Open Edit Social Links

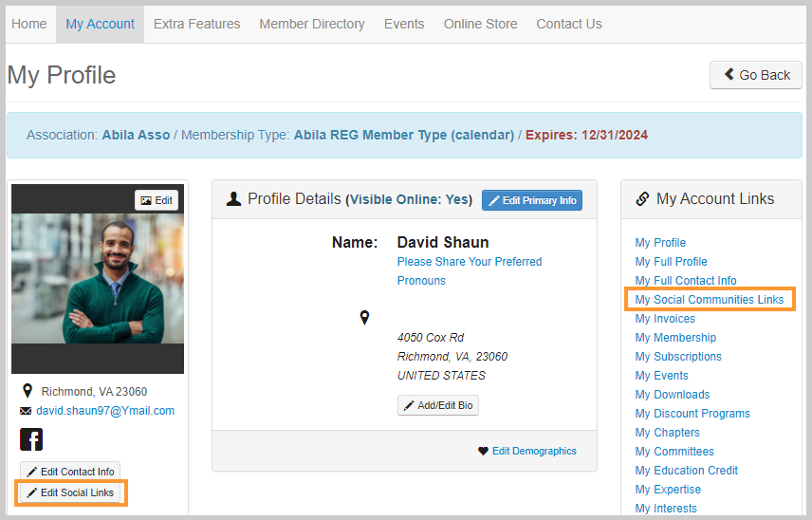pyautogui.click(x=70, y=492)
